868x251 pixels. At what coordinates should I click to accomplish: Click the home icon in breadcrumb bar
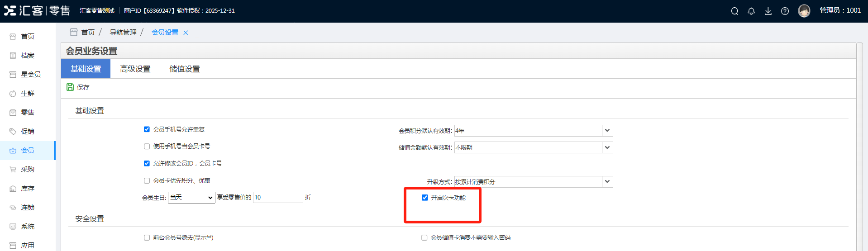pyautogui.click(x=74, y=32)
